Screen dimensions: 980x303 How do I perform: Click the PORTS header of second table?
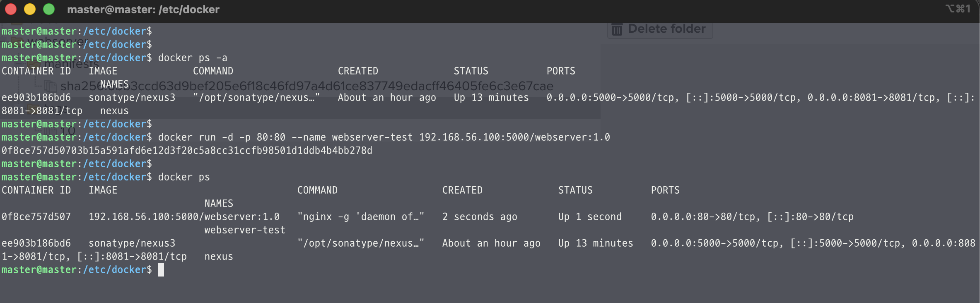point(666,190)
